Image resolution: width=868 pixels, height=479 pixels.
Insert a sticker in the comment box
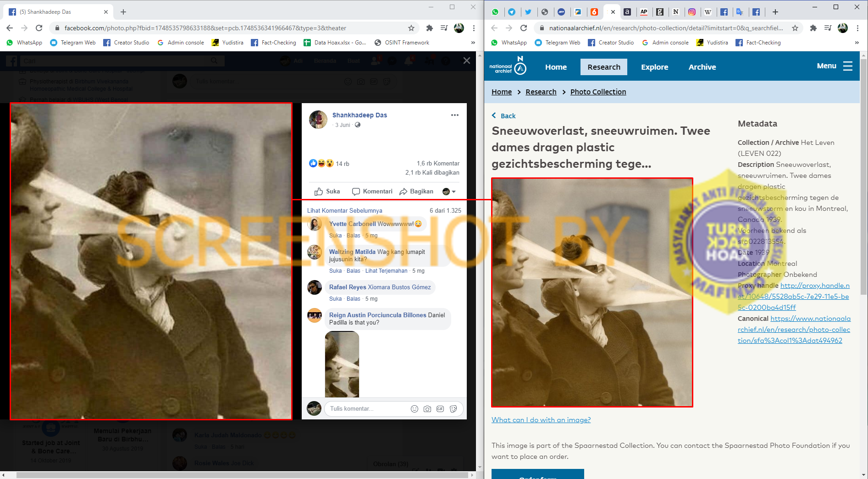click(453, 409)
